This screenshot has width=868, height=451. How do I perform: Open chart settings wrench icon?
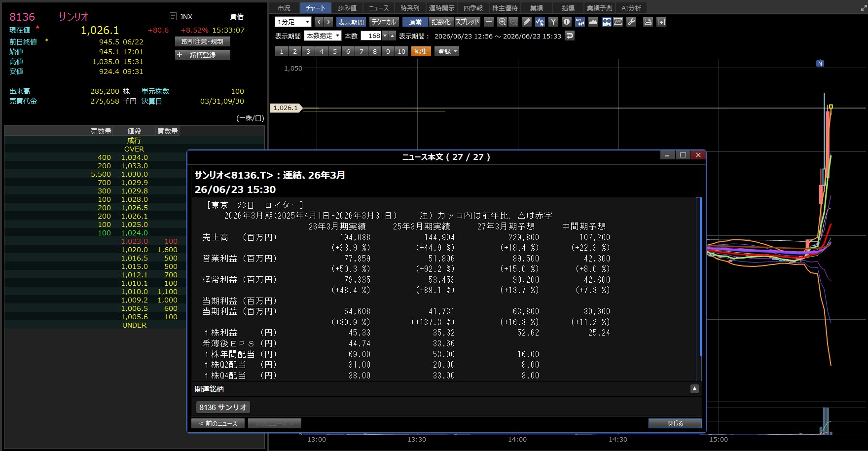[631, 22]
